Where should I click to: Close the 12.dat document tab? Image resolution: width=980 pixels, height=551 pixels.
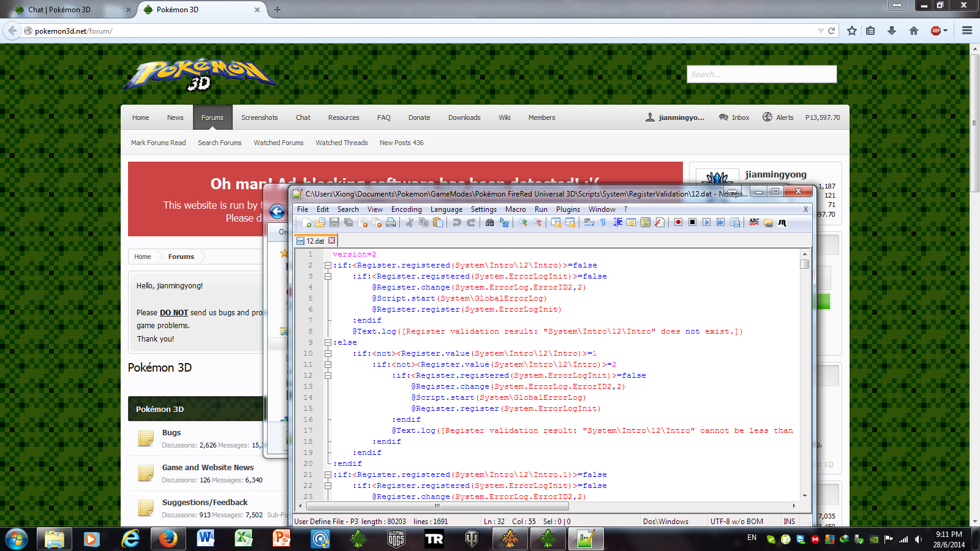coord(332,241)
